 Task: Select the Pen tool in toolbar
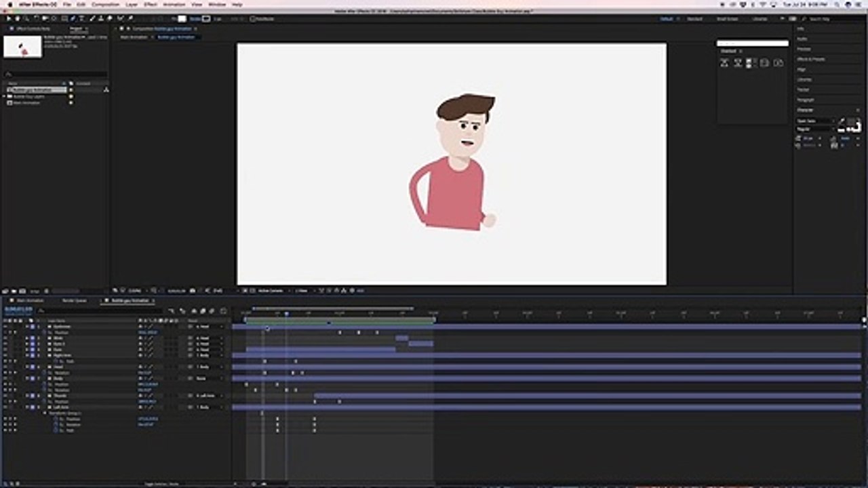73,19
